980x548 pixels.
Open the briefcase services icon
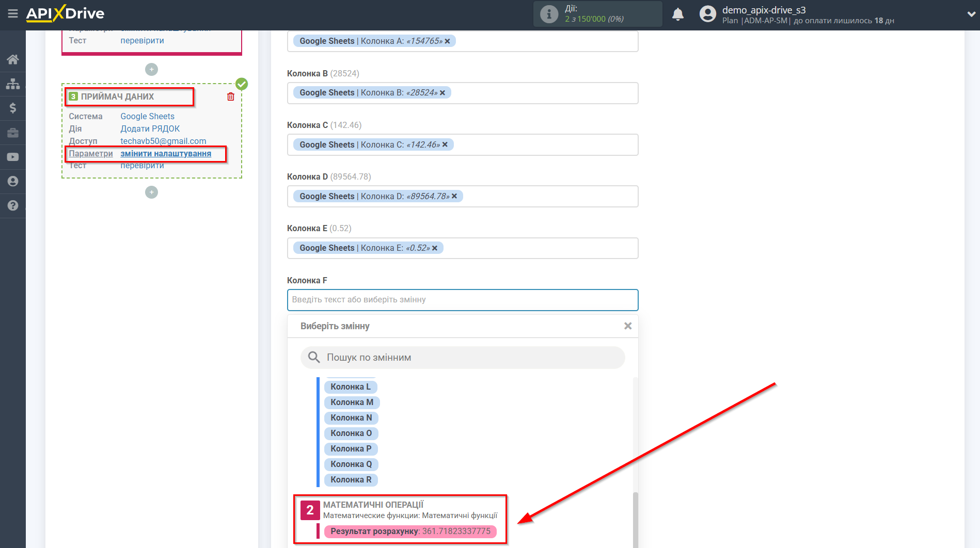13,133
